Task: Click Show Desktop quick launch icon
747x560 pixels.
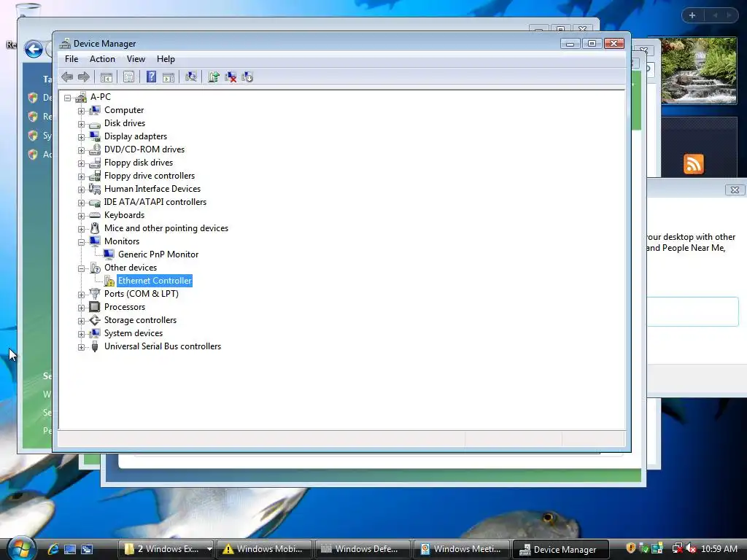Action: [70, 549]
